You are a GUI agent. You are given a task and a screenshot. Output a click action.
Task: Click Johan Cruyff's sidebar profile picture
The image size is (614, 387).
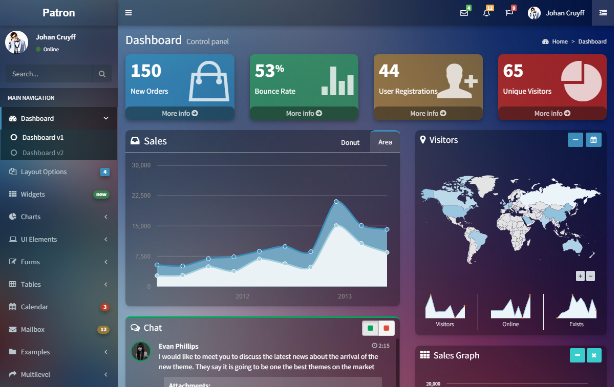[16, 42]
